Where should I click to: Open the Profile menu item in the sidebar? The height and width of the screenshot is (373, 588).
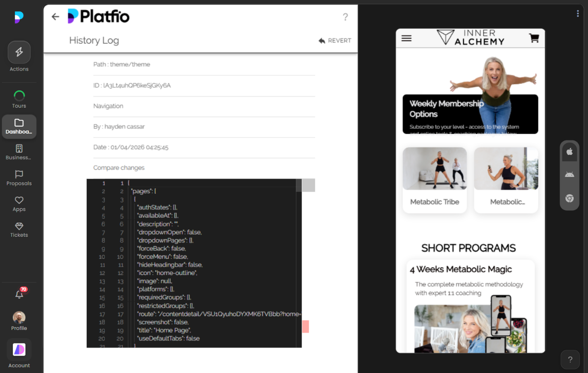19,317
